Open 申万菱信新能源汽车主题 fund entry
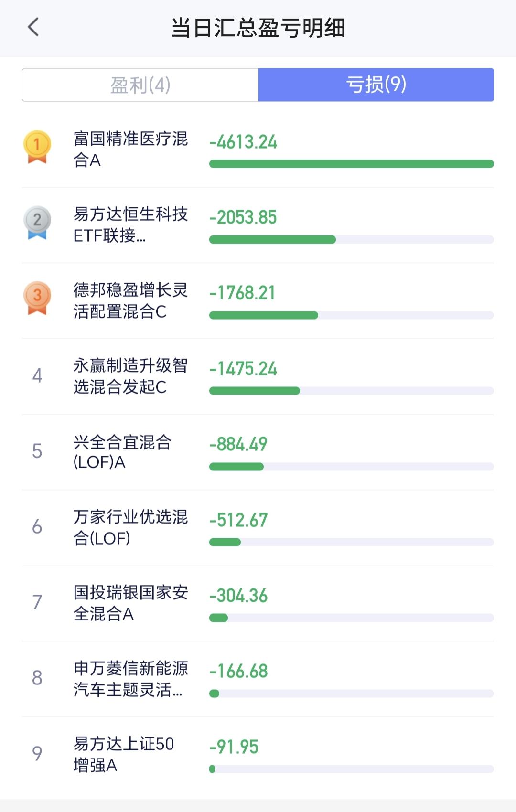The height and width of the screenshot is (812, 516). [x=258, y=679]
